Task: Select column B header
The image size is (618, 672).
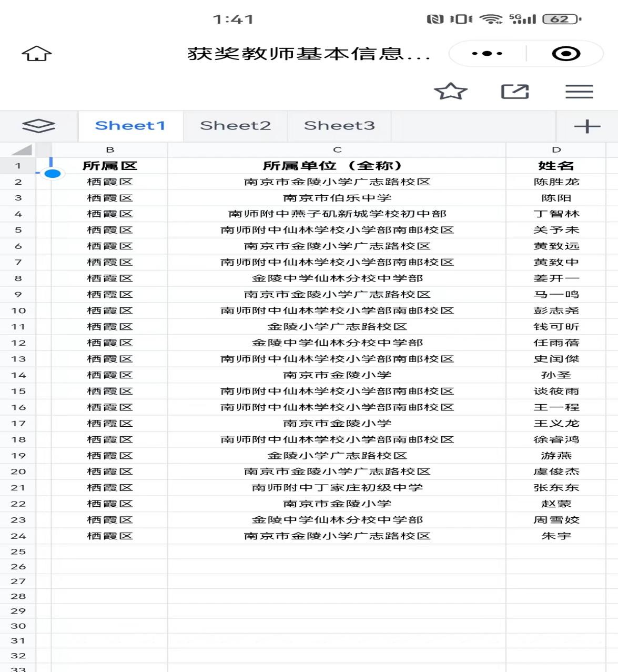Action: [109, 150]
